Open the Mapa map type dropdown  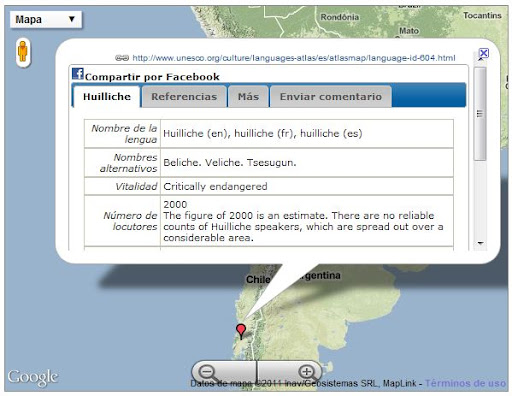pos(46,20)
